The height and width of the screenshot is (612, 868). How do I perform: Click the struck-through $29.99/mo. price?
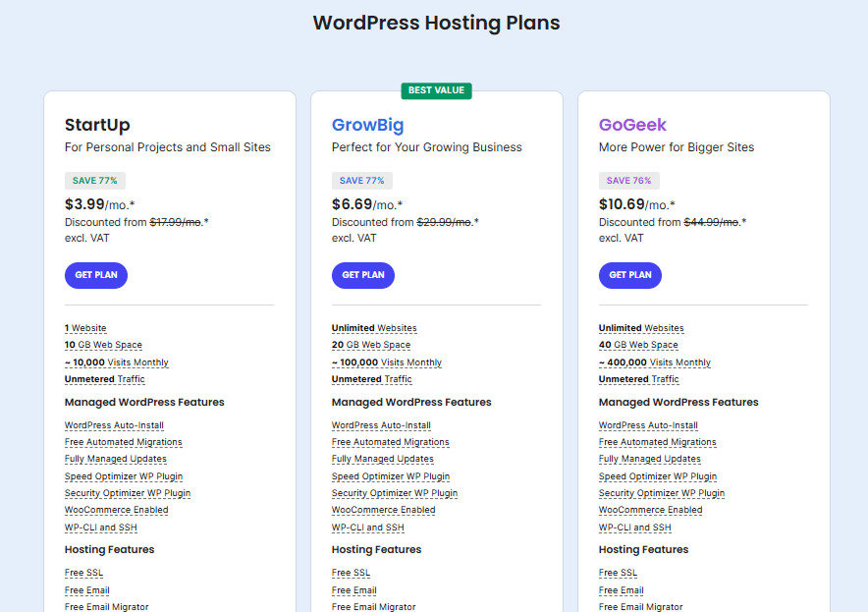pos(445,222)
